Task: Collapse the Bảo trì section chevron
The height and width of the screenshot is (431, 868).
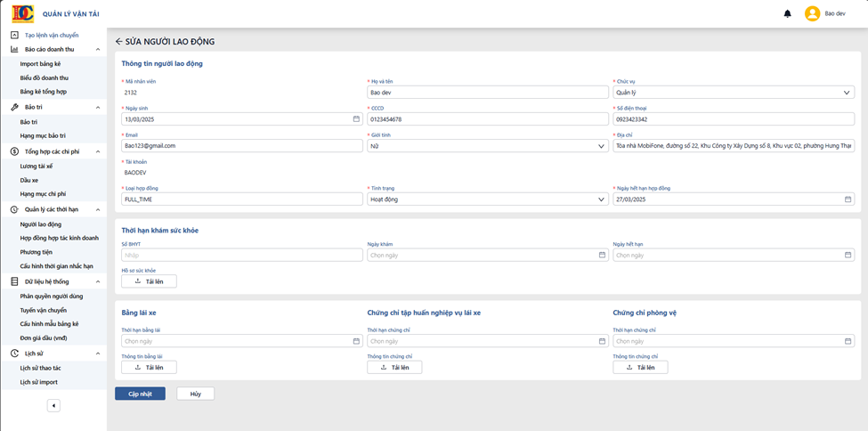Action: pyautogui.click(x=98, y=107)
